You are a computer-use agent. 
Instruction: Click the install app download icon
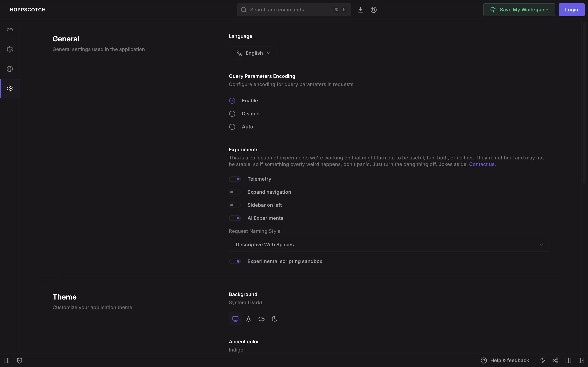(361, 10)
